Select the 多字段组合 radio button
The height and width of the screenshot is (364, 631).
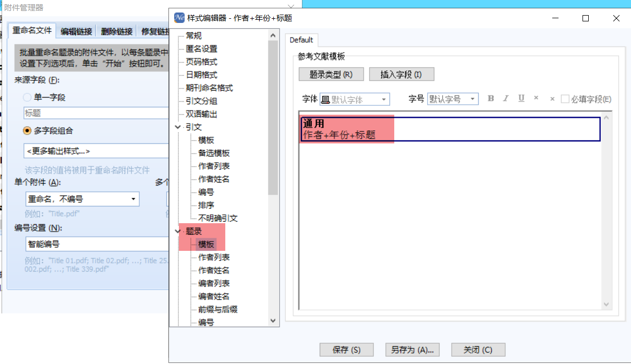tap(27, 130)
